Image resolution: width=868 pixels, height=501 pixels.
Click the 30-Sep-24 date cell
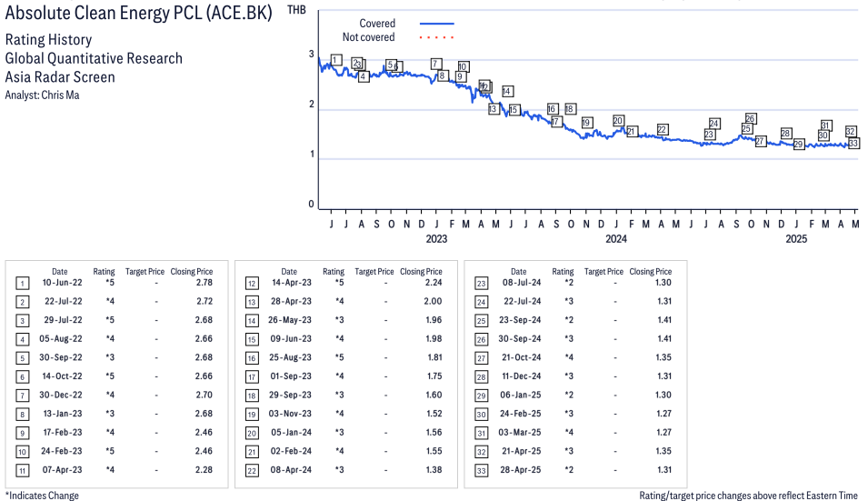520,339
